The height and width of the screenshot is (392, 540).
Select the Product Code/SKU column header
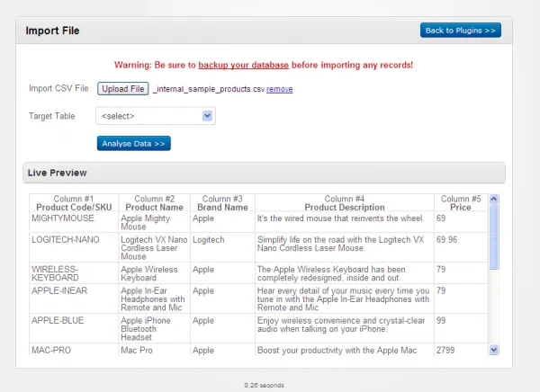[74, 203]
